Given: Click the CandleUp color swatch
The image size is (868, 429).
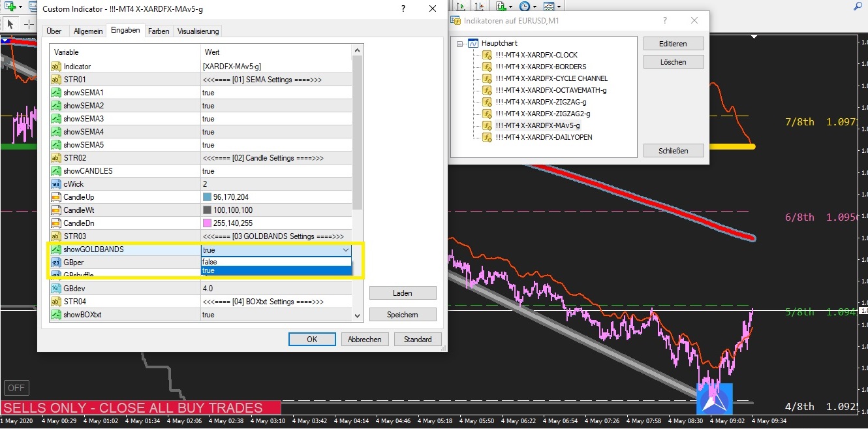Looking at the screenshot, I should 207,197.
